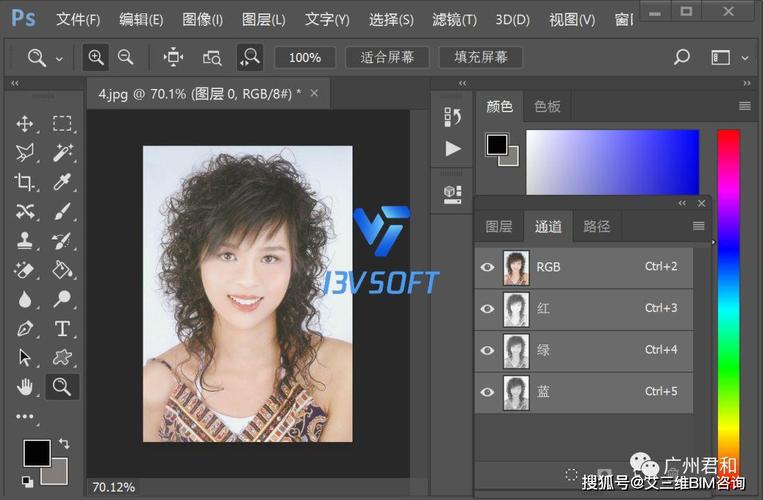Open the 文件(F) menu

tap(78, 19)
